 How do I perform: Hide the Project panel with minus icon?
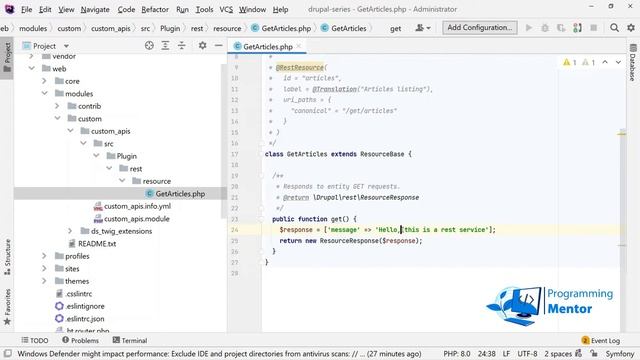click(219, 46)
